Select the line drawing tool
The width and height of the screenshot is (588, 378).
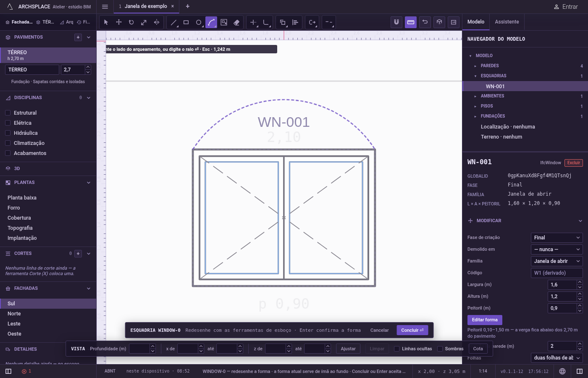(x=173, y=22)
